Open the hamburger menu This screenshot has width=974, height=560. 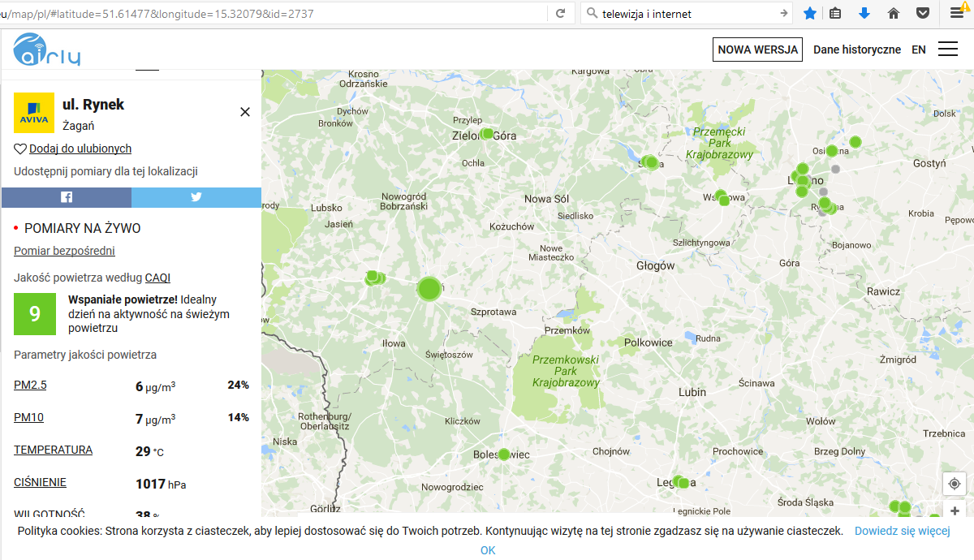[x=947, y=50]
